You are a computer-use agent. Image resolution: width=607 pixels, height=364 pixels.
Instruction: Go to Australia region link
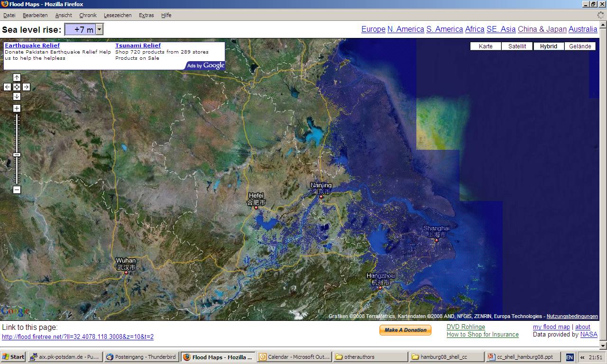pos(583,29)
